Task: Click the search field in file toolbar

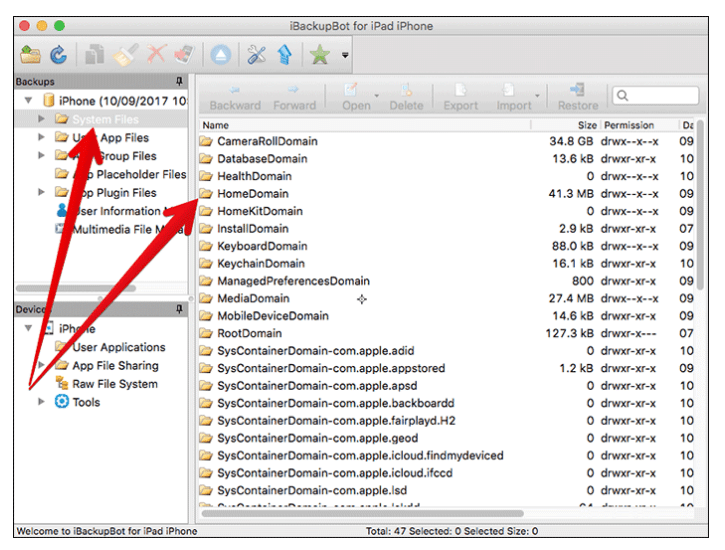Action: click(657, 96)
